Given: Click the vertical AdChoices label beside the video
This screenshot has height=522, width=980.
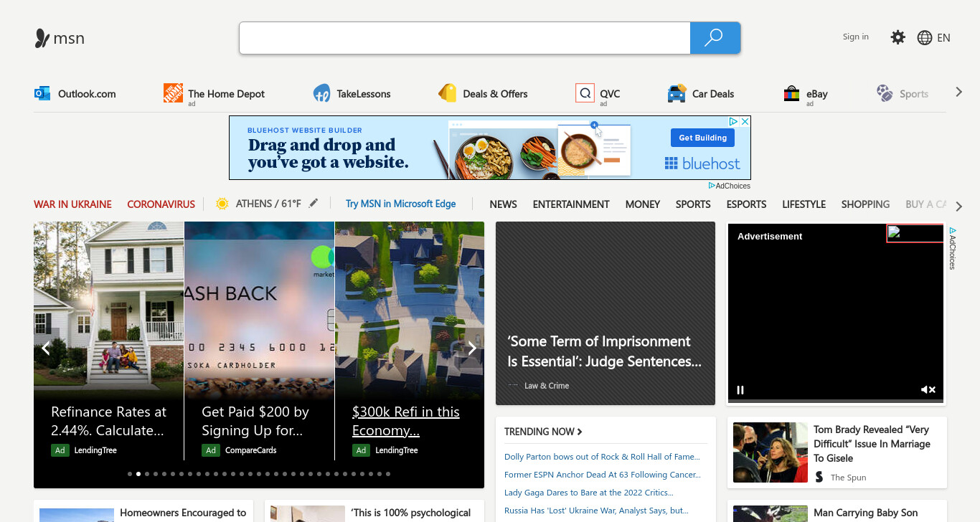Looking at the screenshot, I should [x=953, y=248].
